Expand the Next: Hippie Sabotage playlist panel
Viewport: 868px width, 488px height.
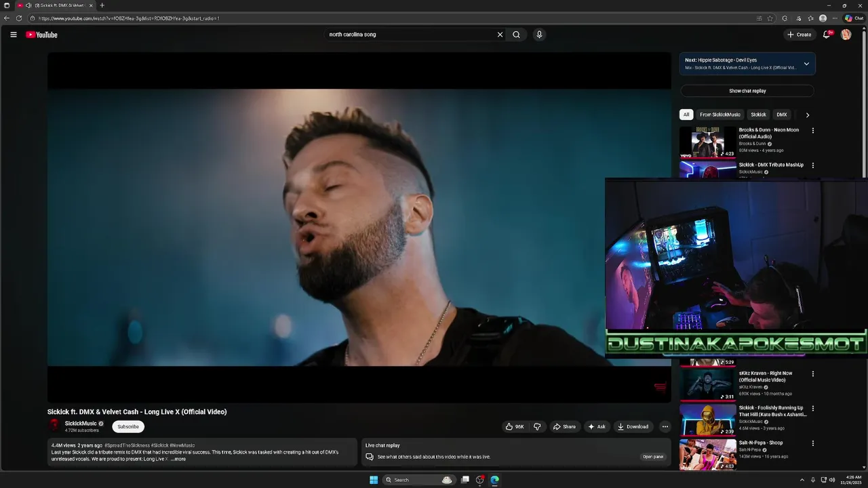click(806, 64)
